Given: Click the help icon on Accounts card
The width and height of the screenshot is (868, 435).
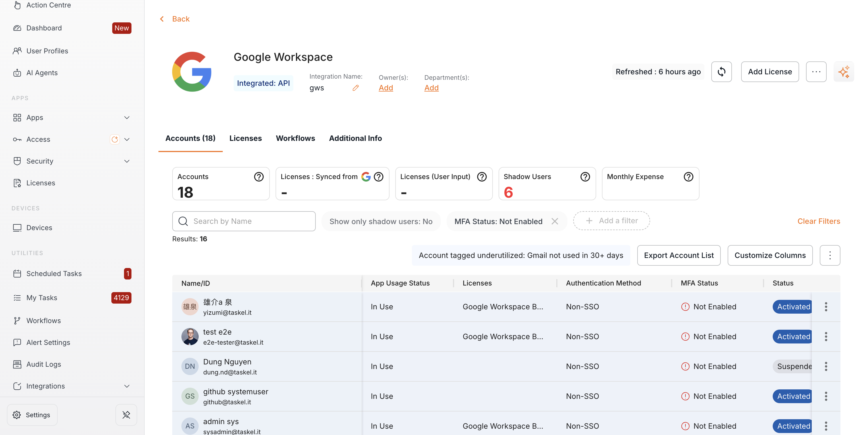Looking at the screenshot, I should 258,176.
